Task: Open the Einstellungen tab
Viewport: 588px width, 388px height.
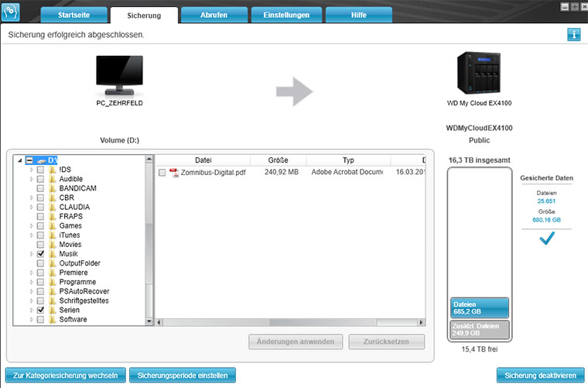Action: point(288,15)
